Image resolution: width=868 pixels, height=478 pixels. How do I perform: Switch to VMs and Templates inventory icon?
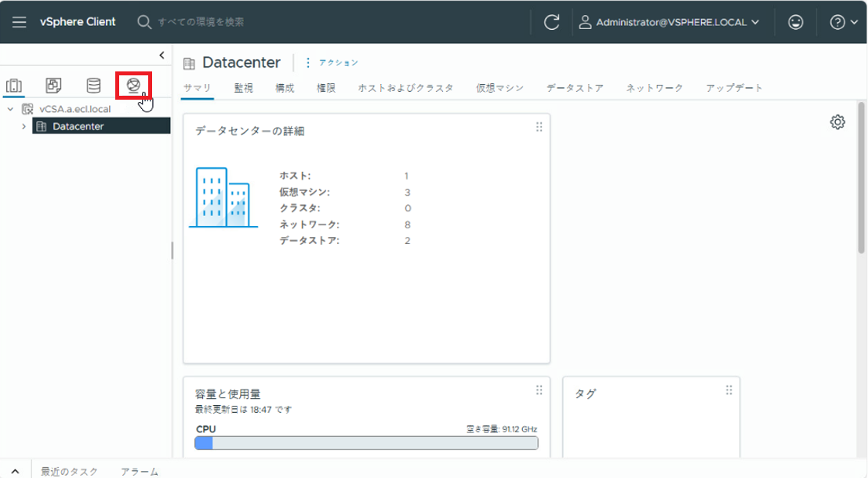(x=53, y=85)
